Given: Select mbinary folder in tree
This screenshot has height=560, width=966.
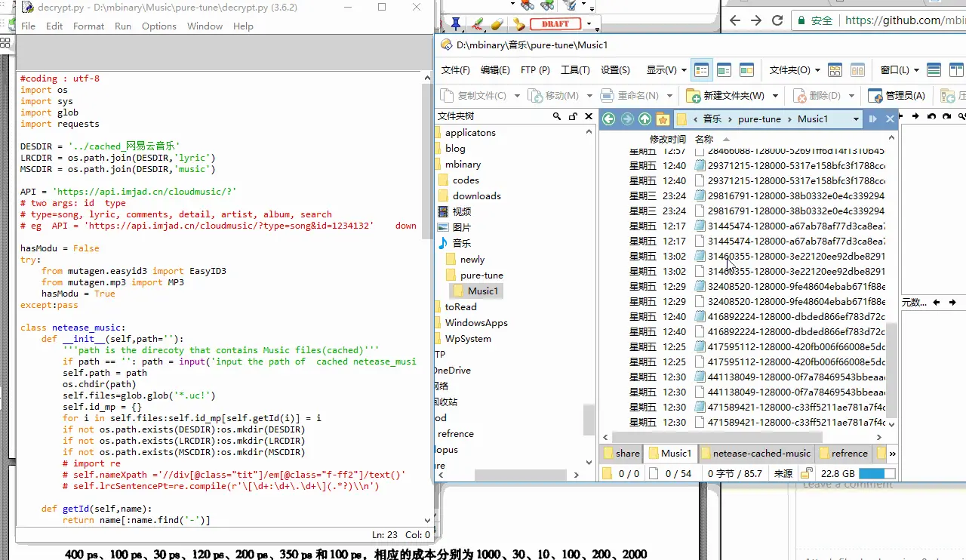Looking at the screenshot, I should pyautogui.click(x=463, y=164).
